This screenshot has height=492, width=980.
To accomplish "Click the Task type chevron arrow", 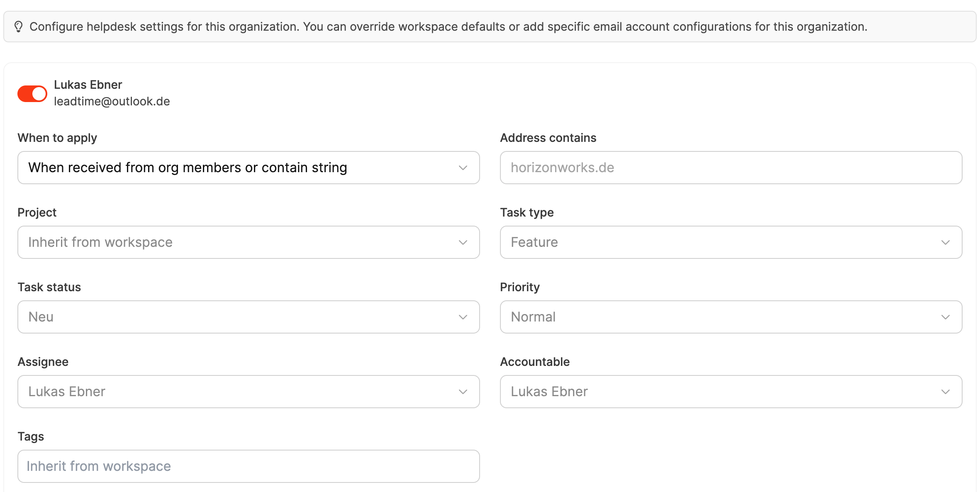I will pyautogui.click(x=946, y=242).
